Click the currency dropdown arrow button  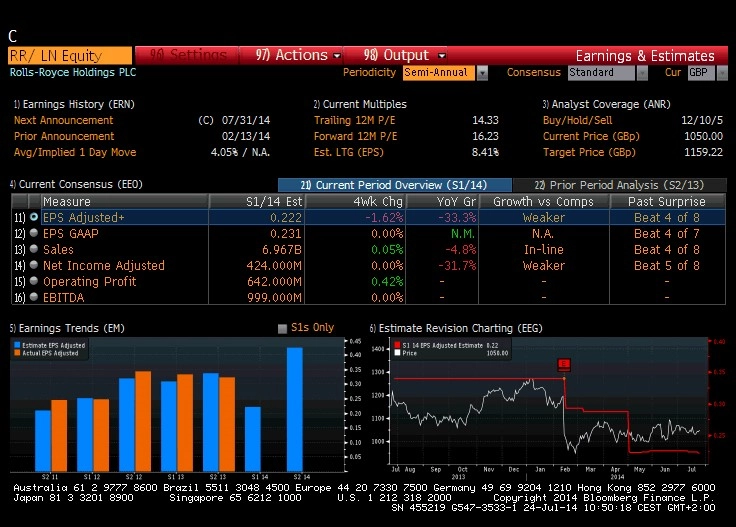[722, 73]
